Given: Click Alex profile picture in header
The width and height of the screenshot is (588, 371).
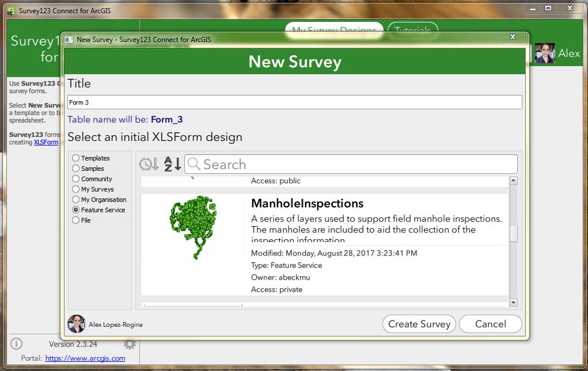Looking at the screenshot, I should (544, 53).
